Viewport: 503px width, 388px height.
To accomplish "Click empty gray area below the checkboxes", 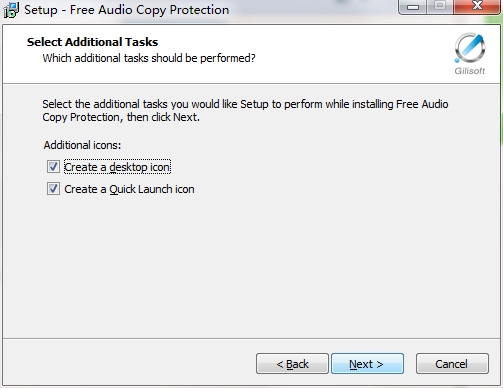I will [250, 267].
